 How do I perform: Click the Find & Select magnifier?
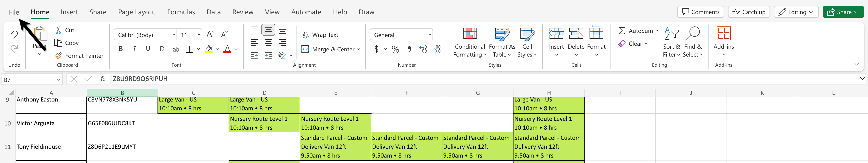pyautogui.click(x=692, y=34)
